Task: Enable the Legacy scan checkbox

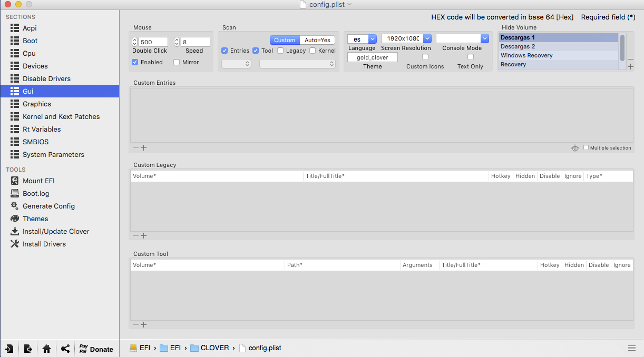Action: point(280,51)
